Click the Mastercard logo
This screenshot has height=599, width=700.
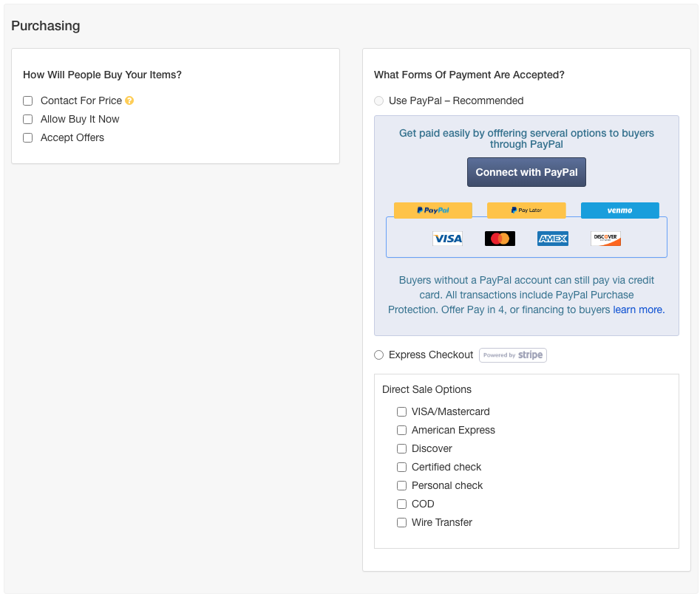click(500, 239)
